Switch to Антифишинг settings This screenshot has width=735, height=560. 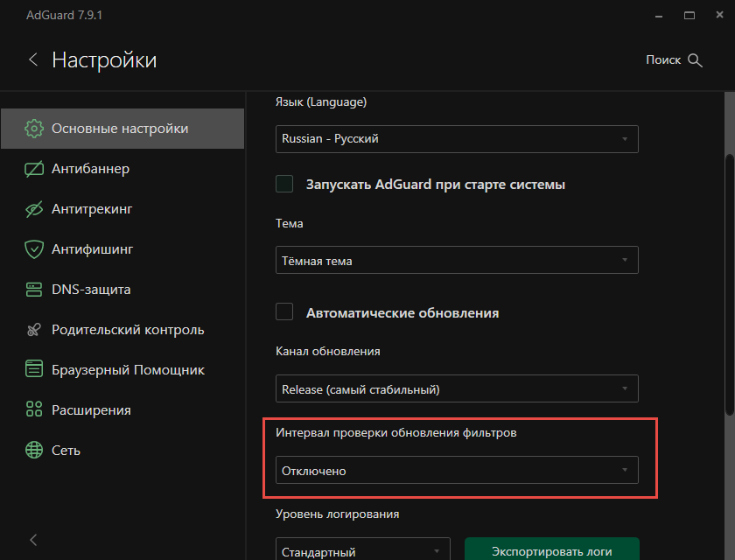point(122,249)
